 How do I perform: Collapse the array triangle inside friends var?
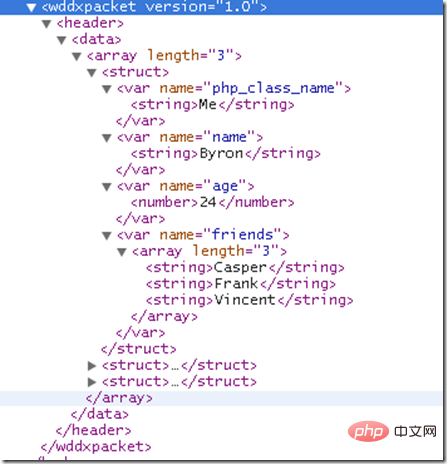pyautogui.click(x=122, y=252)
